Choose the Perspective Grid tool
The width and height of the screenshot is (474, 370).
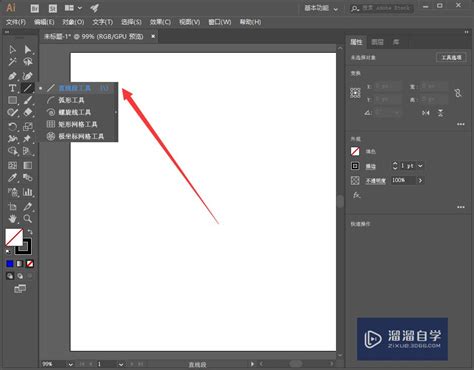coord(28,151)
